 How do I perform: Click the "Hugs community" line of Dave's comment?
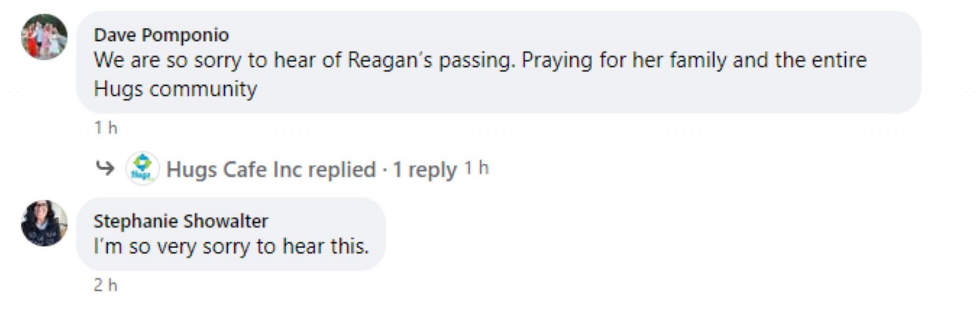pyautogui.click(x=175, y=89)
